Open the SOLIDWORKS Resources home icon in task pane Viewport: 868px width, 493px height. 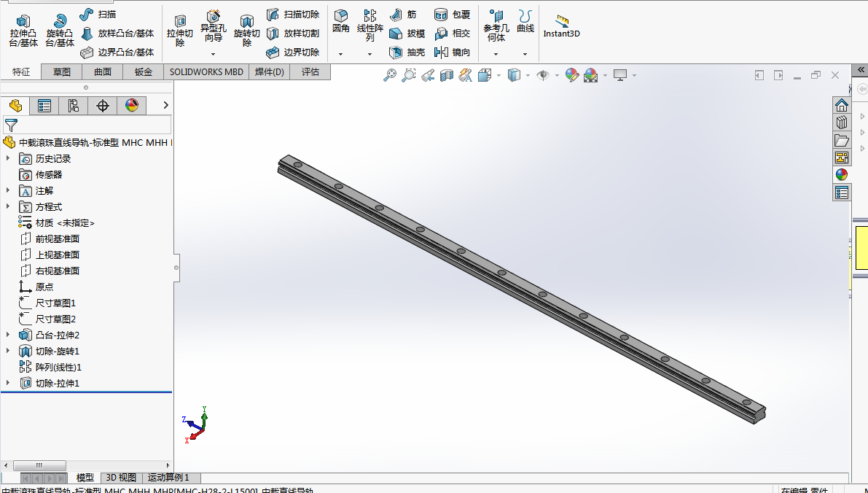[x=842, y=105]
